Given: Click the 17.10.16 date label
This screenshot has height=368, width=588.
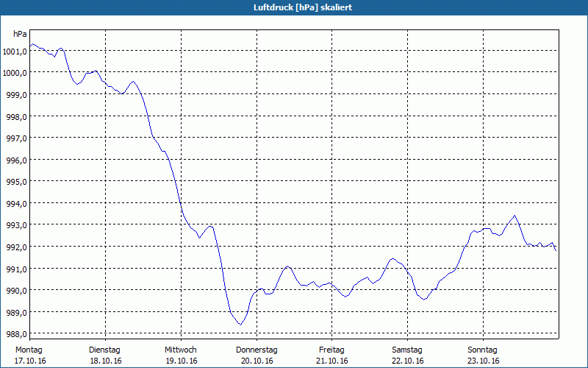Looking at the screenshot, I should [x=30, y=361].
